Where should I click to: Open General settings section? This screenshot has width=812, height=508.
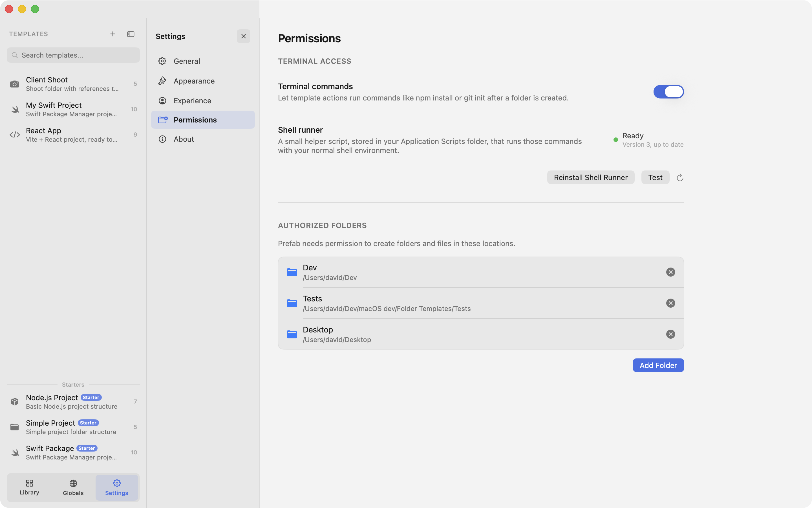[x=203, y=61]
